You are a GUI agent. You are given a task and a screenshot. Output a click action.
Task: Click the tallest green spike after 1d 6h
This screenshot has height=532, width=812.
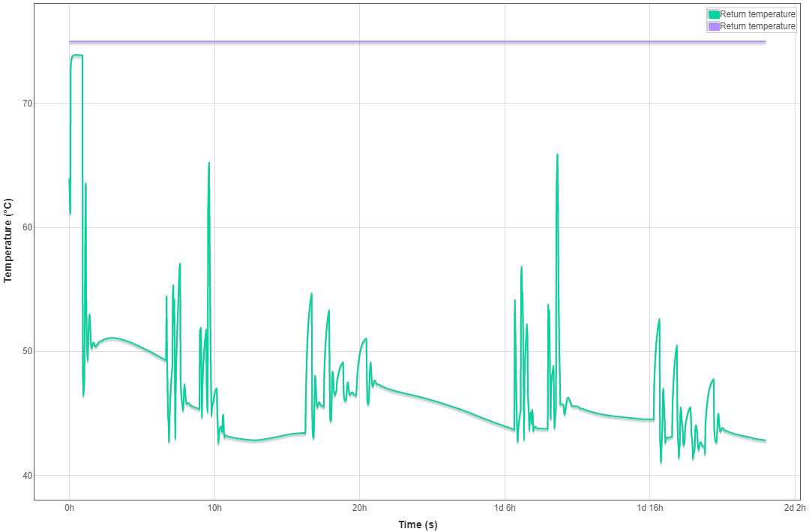click(557, 155)
